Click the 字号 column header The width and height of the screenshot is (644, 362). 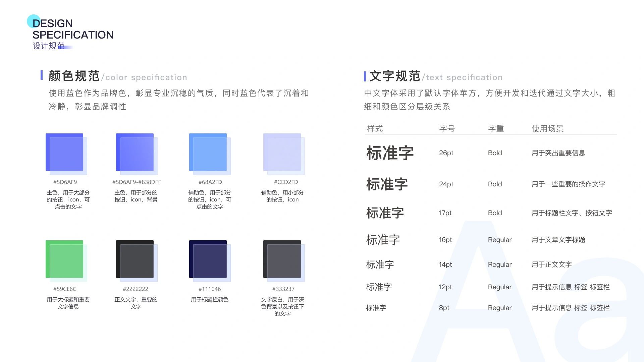coord(447,129)
